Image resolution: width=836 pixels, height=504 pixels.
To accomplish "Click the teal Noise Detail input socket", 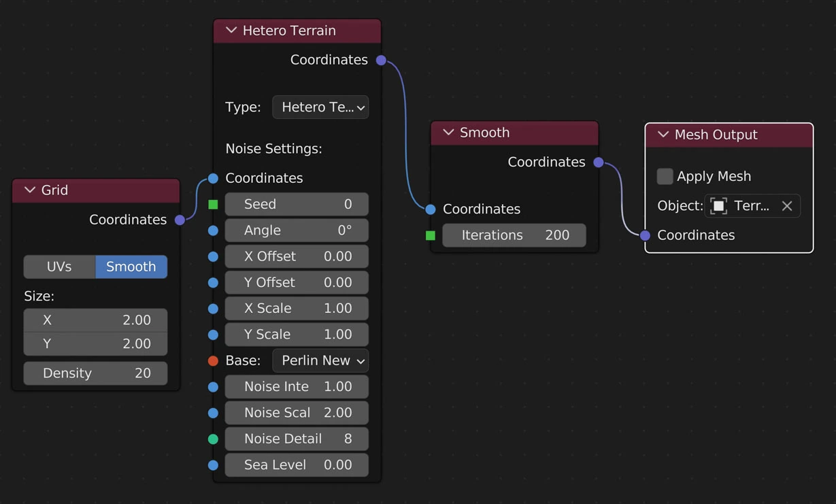I will point(213,439).
